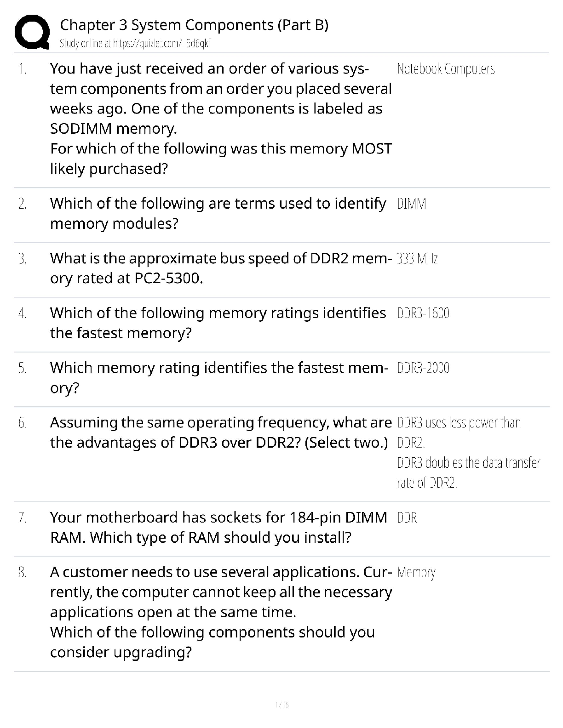Click the DIMM answer
563x728 pixels.
click(x=411, y=204)
